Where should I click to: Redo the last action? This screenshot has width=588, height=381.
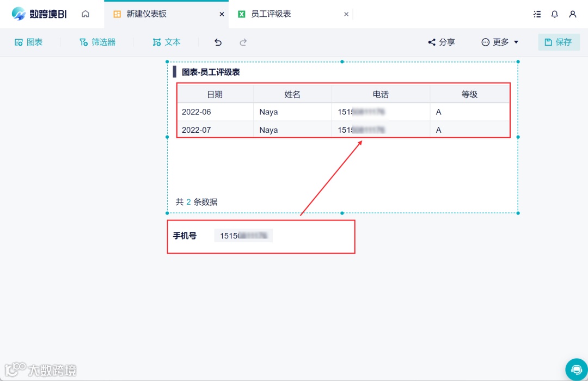coord(243,42)
